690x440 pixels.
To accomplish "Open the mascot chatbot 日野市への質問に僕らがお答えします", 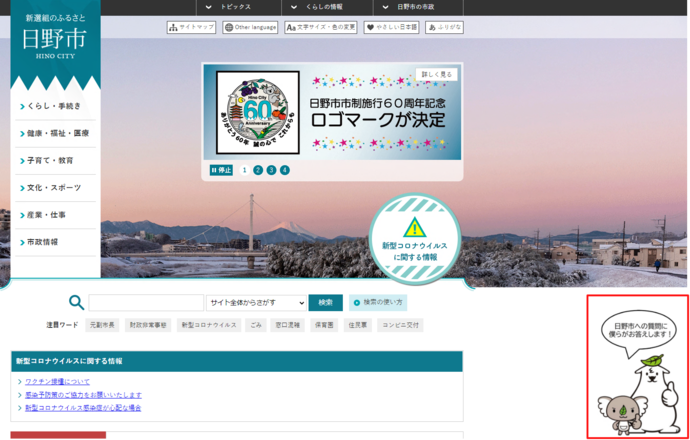I will point(638,367).
